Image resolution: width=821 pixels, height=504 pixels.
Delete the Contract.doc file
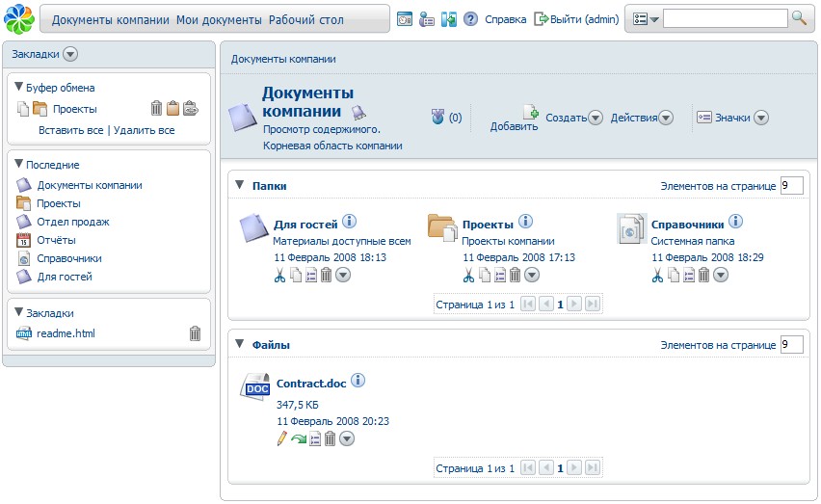(x=330, y=438)
